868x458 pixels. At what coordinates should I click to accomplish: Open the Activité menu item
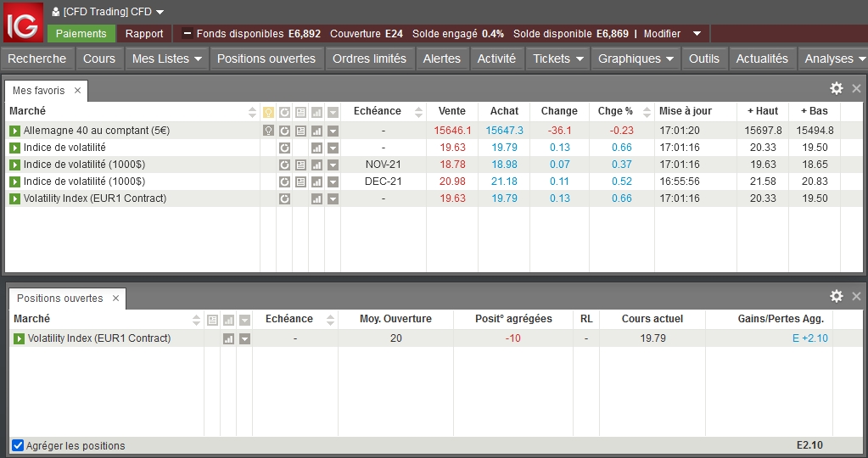pos(496,59)
